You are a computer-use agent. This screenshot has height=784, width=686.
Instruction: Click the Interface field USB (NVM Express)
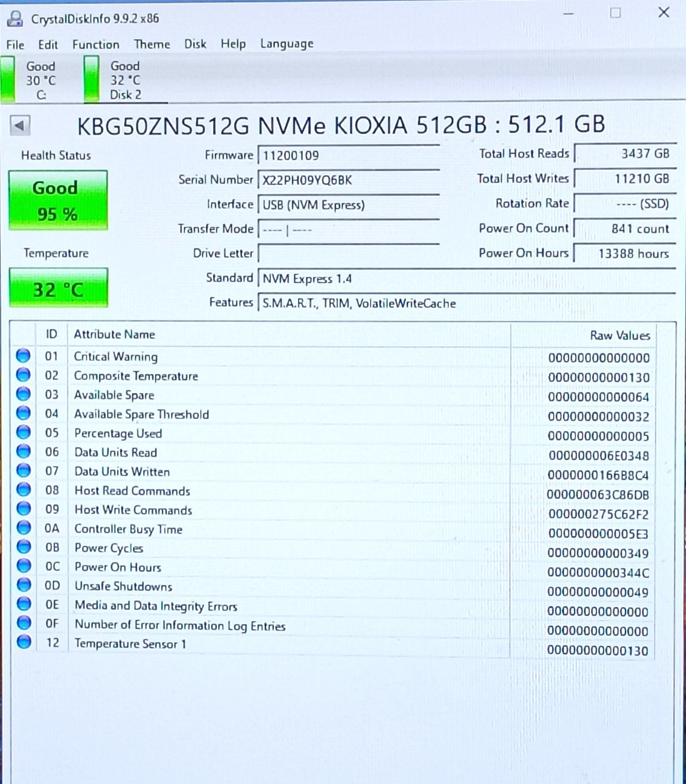point(348,205)
